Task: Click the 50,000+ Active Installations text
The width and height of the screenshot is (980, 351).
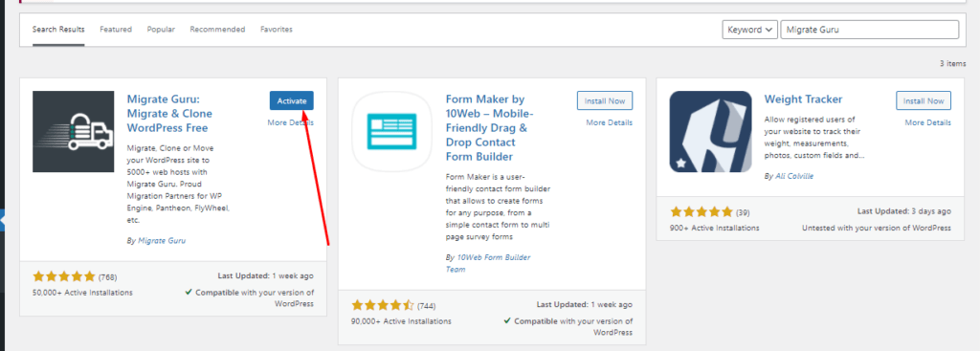Action: pyautogui.click(x=82, y=293)
